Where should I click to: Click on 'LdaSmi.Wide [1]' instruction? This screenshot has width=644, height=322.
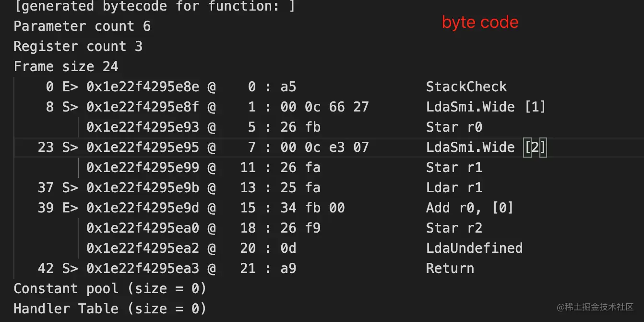[x=486, y=107]
